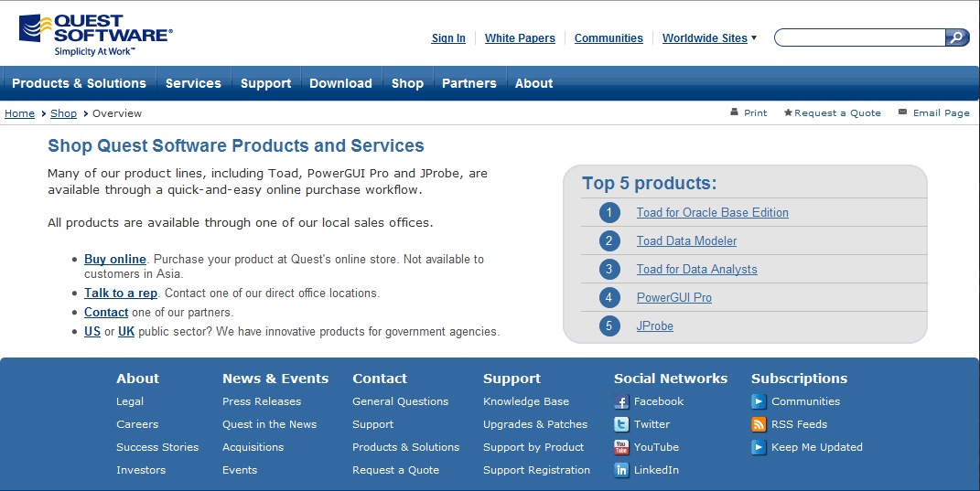Screen dimensions: 980x491
Task: Open Upgrades & Patches footer link
Action: point(535,425)
